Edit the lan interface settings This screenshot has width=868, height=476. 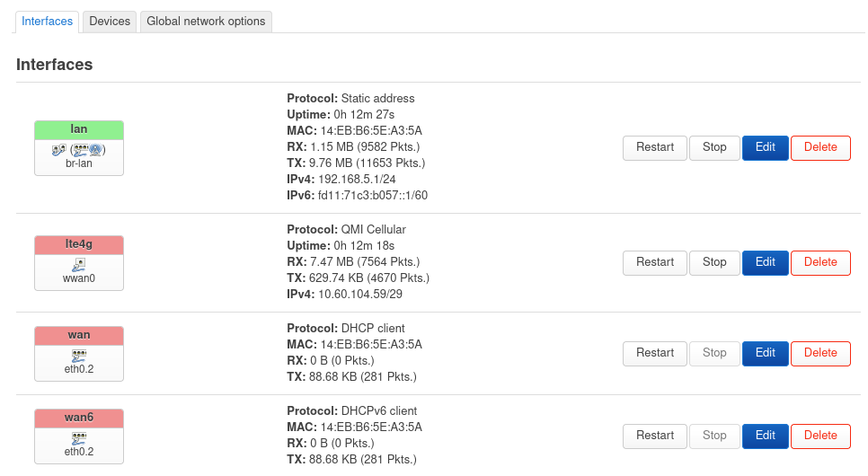click(765, 148)
